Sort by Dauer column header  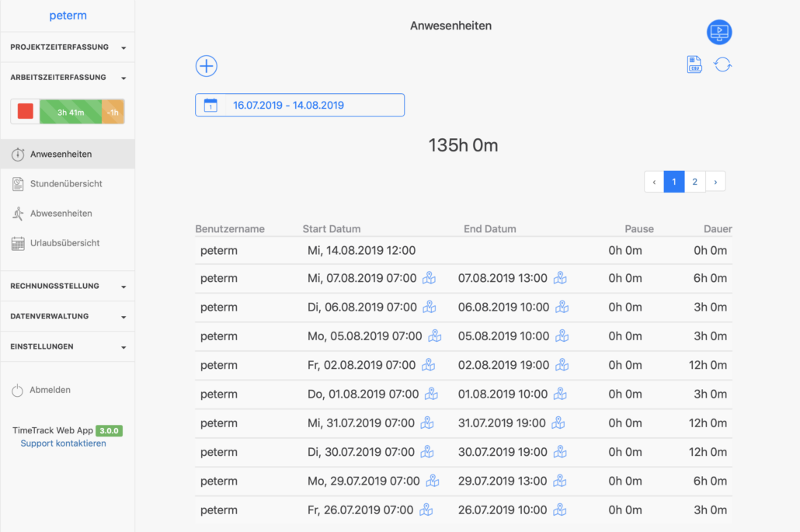718,229
